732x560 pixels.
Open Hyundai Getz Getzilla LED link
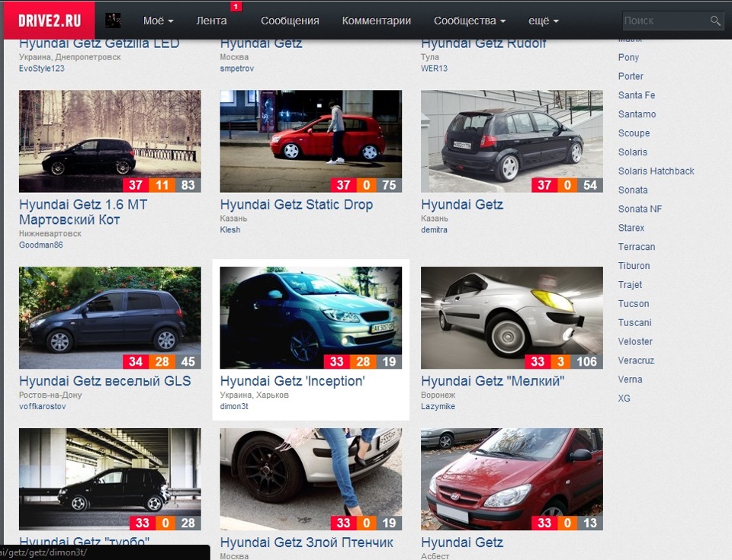tap(99, 44)
